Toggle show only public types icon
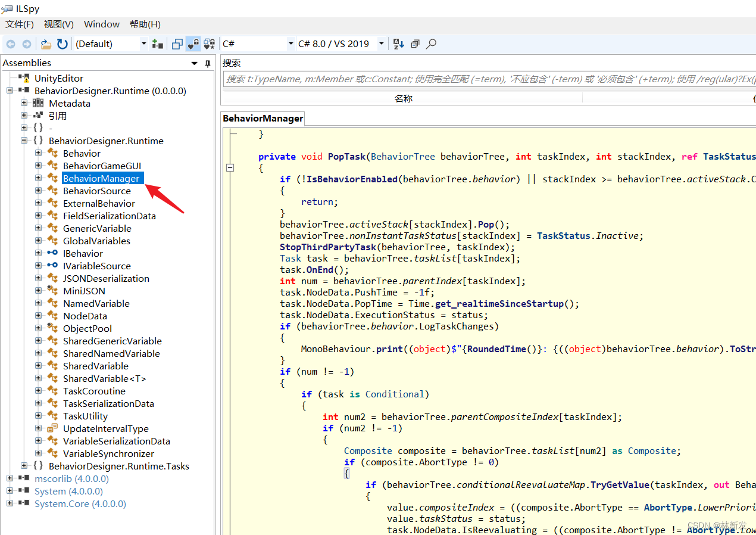This screenshot has width=756, height=535. (x=177, y=44)
